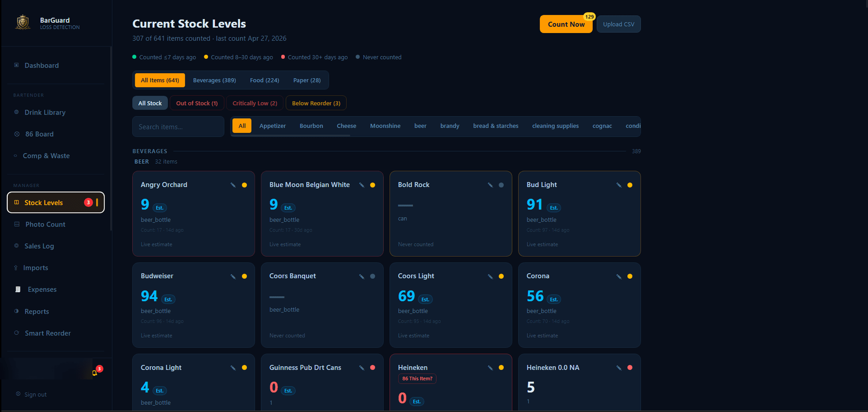Filter by Moonshine category
868x412 pixels.
click(x=385, y=126)
